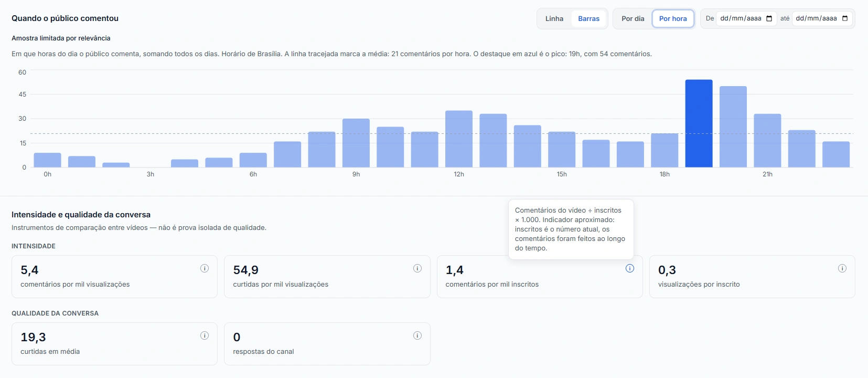Click the 21h bar in the chart
Screen dimensions: 868x378
point(767,141)
